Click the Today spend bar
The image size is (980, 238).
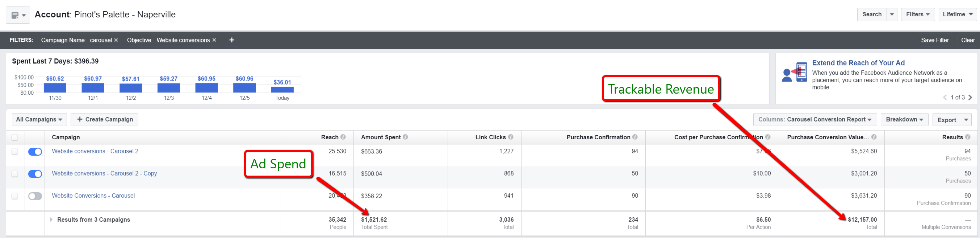[x=282, y=90]
